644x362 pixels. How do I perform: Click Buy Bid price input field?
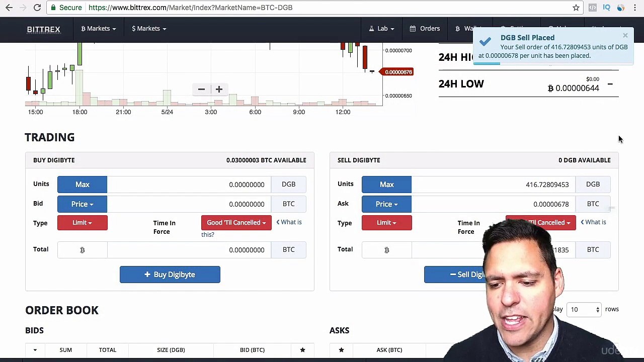click(x=189, y=204)
